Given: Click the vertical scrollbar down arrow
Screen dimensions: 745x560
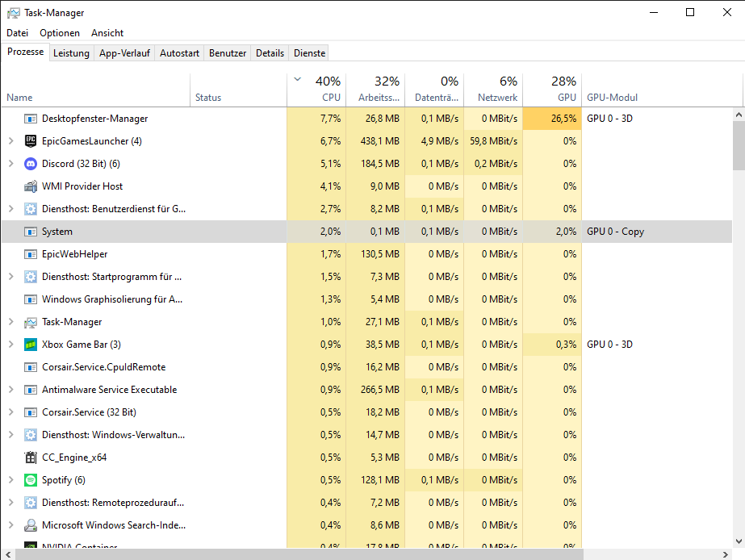Looking at the screenshot, I should [739, 541].
